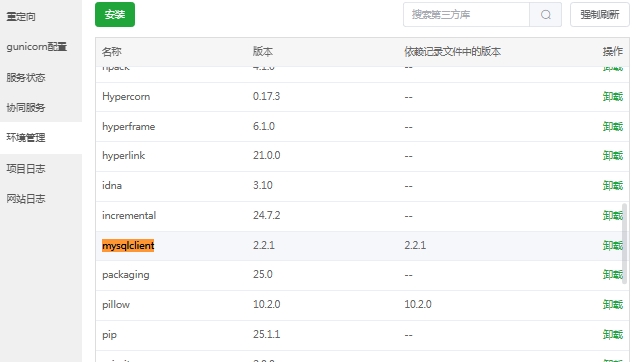
Task: Switch to the 服务状态 tab
Action: tap(26, 77)
